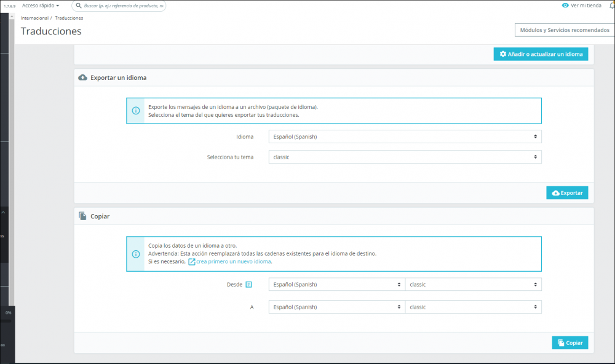
Task: Open the notifications bell icon
Action: tap(612, 6)
